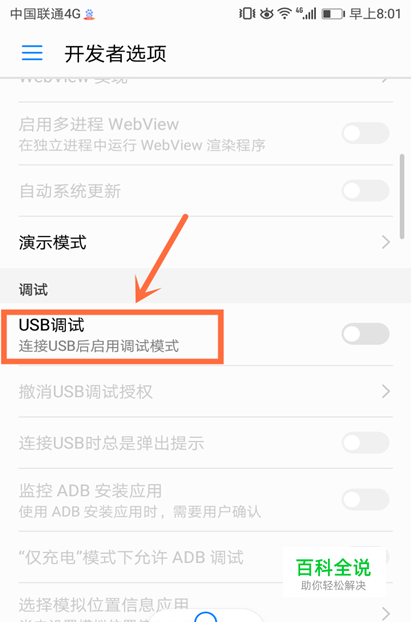Viewport: 411px width, 622px height.
Task: Tap 撤消USB调试授权 text
Action: (x=86, y=392)
